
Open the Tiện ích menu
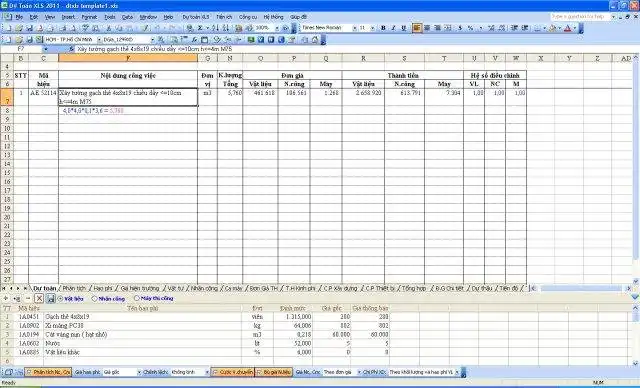(x=224, y=17)
